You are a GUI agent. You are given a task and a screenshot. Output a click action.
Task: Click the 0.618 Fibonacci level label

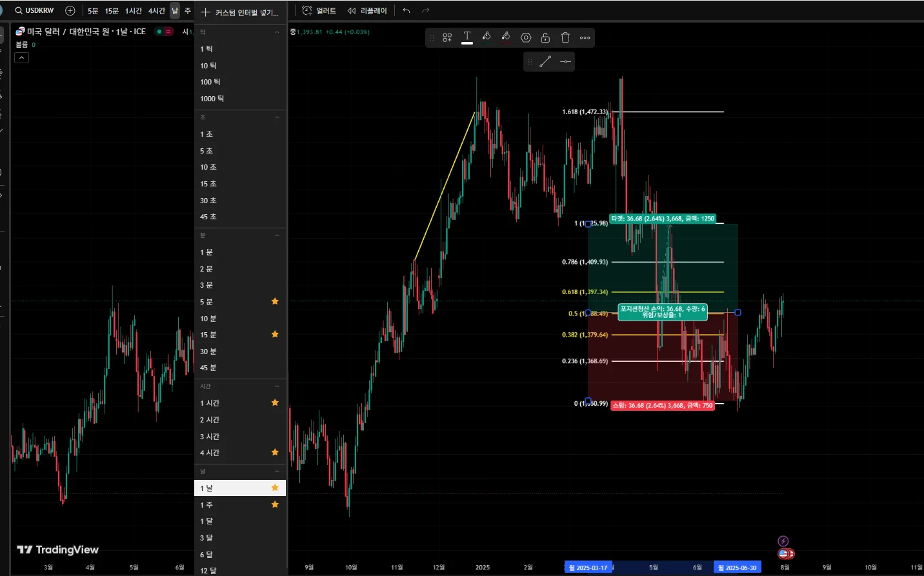click(x=585, y=292)
